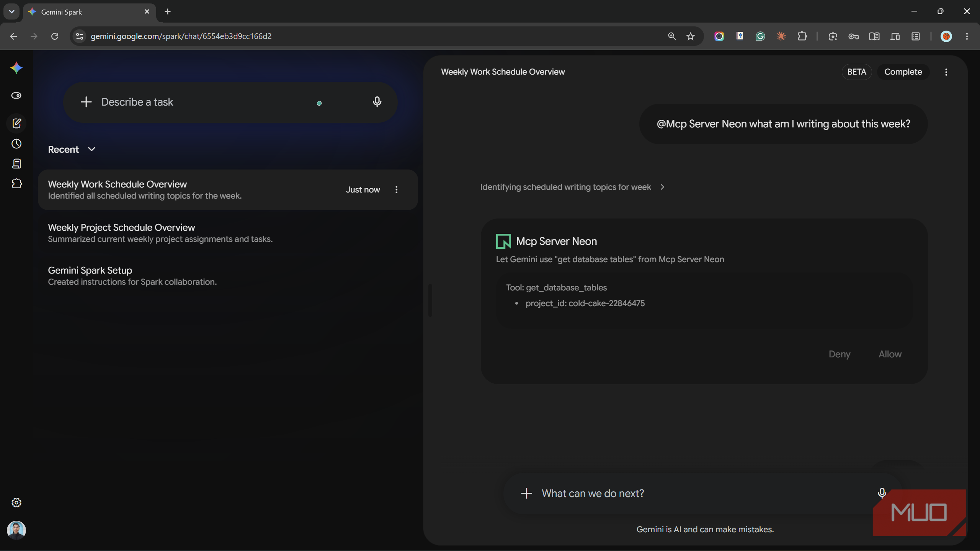The height and width of the screenshot is (551, 980).
Task: Click the Mcp Server Neon logo icon
Action: tap(503, 241)
